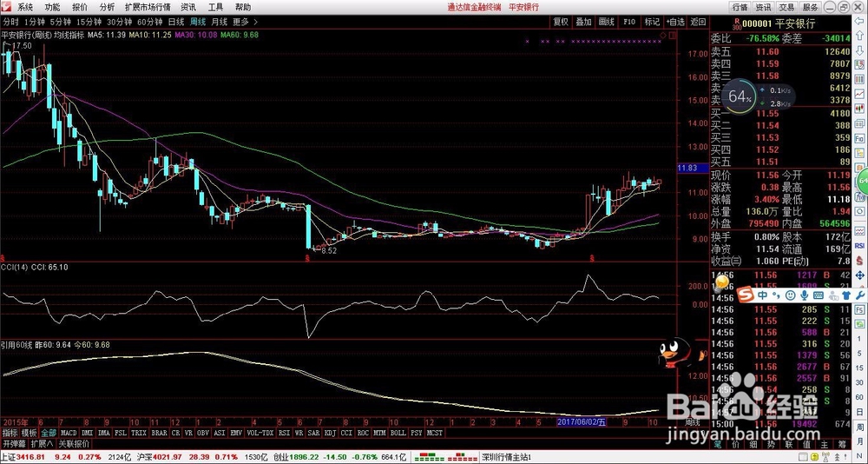Expand the 扩展∧ panel
The image size is (868, 464).
pos(43,443)
